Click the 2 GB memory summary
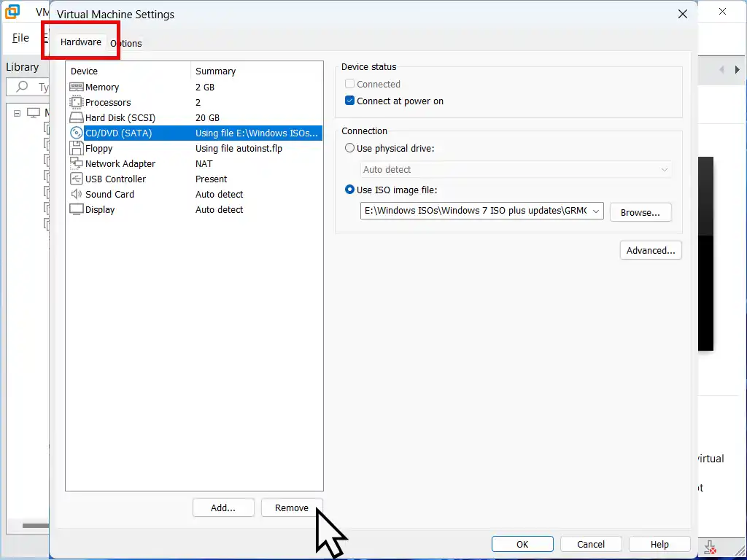This screenshot has height=560, width=747. click(x=205, y=87)
